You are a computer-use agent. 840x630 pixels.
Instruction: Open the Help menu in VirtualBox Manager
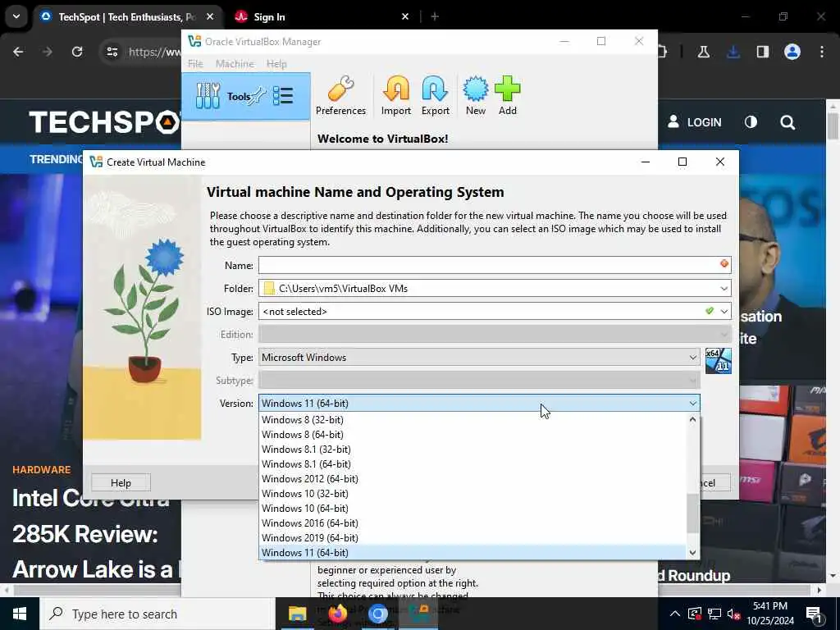[276, 63]
